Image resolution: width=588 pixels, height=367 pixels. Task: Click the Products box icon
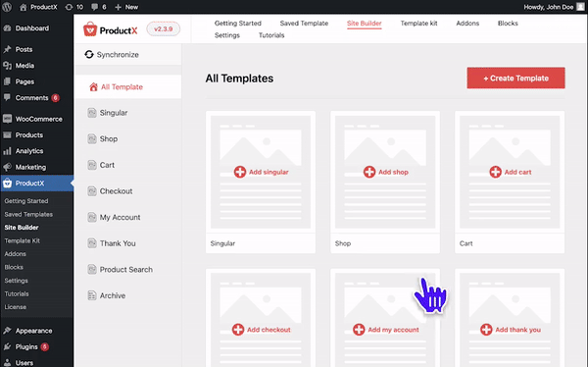pos(7,134)
